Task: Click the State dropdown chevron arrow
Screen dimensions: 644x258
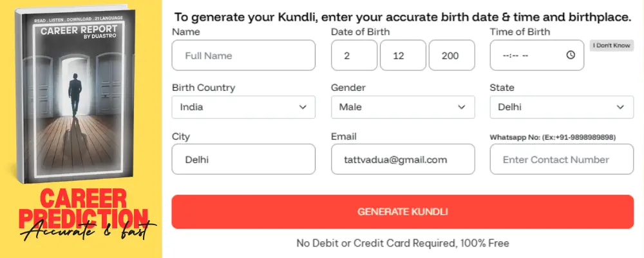Action: (621, 107)
